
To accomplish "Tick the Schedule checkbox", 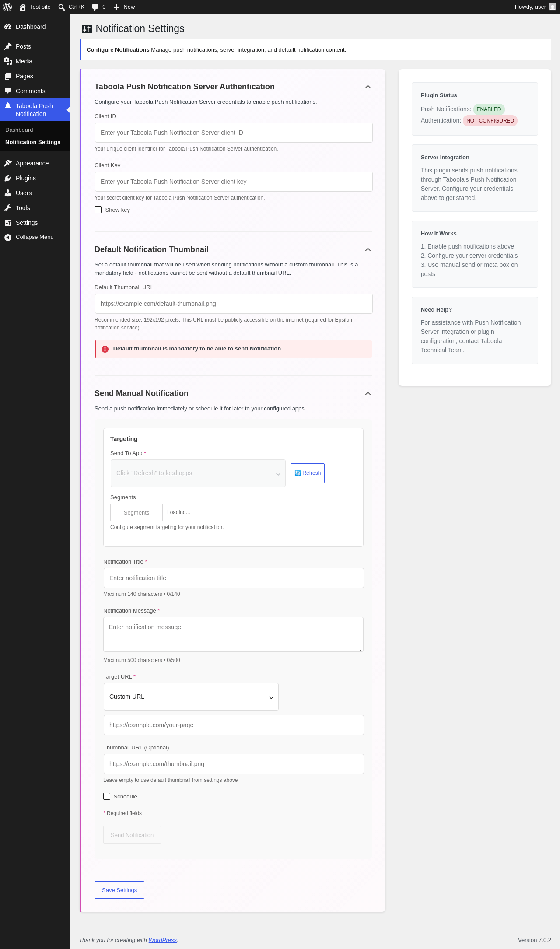I will [x=107, y=796].
